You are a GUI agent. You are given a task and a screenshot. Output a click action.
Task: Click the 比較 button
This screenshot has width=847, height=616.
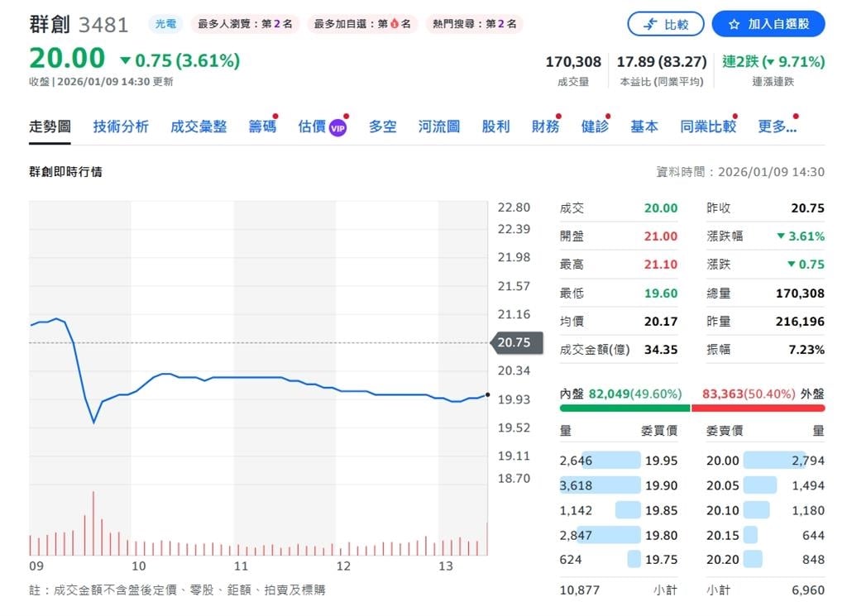click(x=667, y=23)
